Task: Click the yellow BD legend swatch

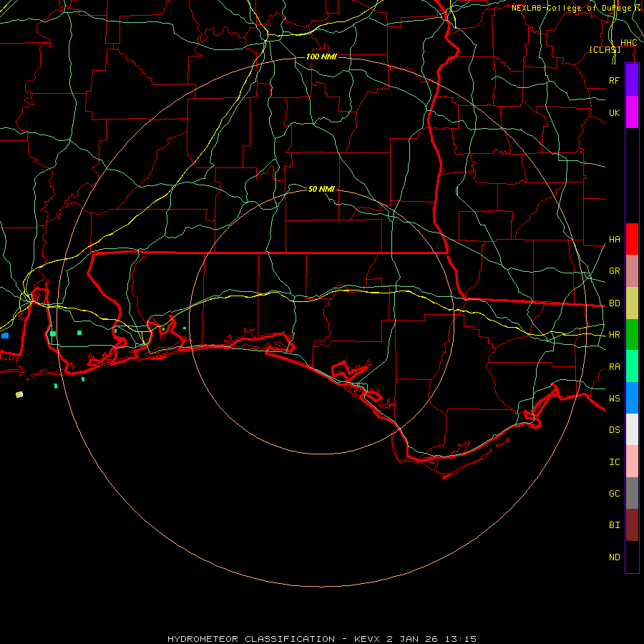Action: (x=632, y=303)
